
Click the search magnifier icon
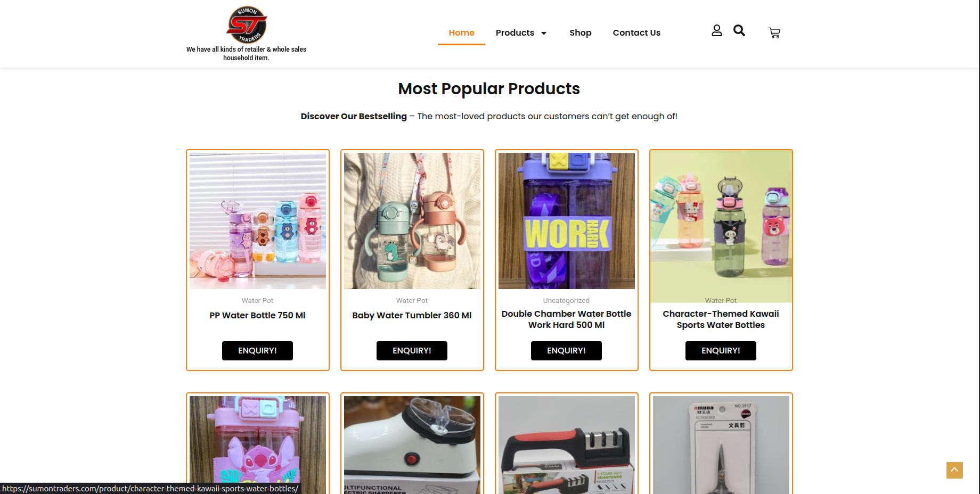739,30
